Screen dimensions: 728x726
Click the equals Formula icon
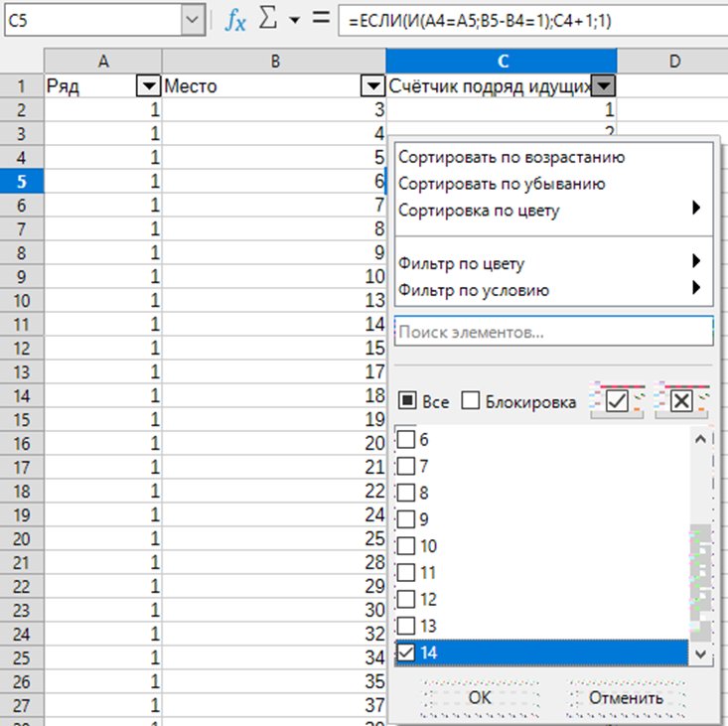point(320,19)
